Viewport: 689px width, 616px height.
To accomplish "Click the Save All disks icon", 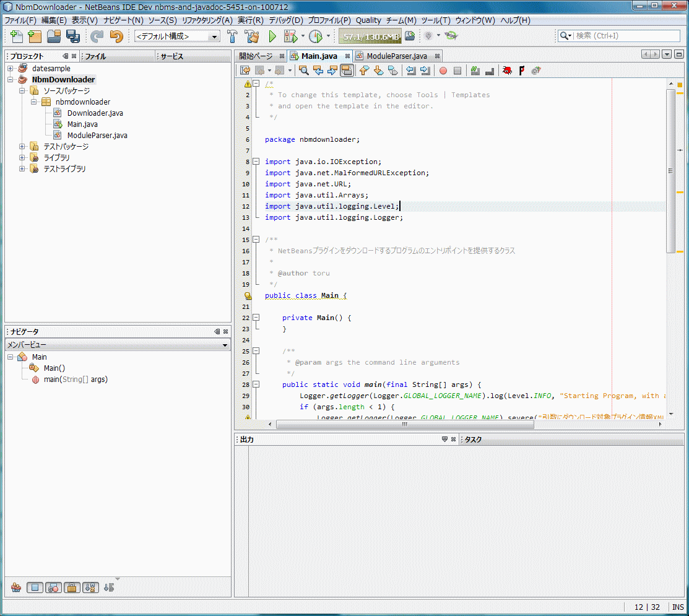I will [72, 36].
